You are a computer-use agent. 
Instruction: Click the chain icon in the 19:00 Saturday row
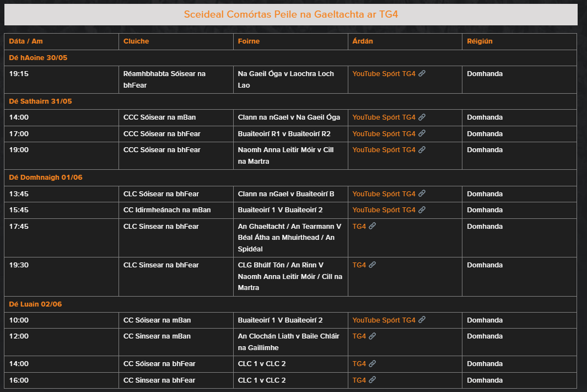pos(422,150)
